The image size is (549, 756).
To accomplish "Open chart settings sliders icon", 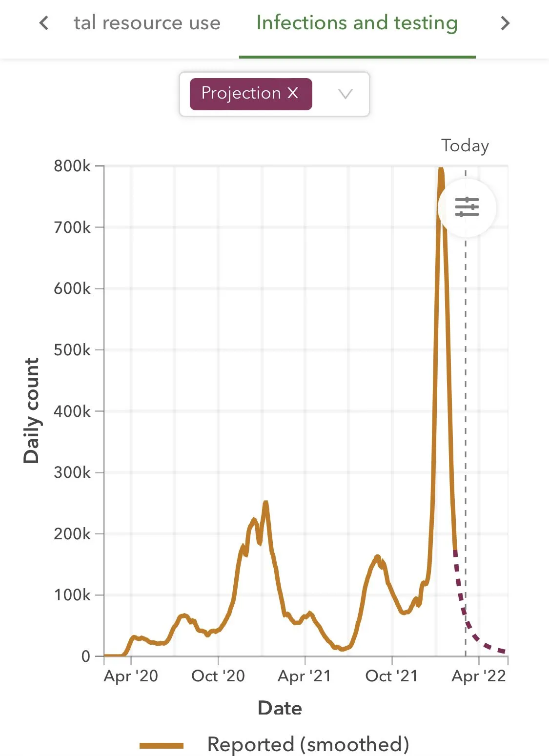I will click(467, 207).
